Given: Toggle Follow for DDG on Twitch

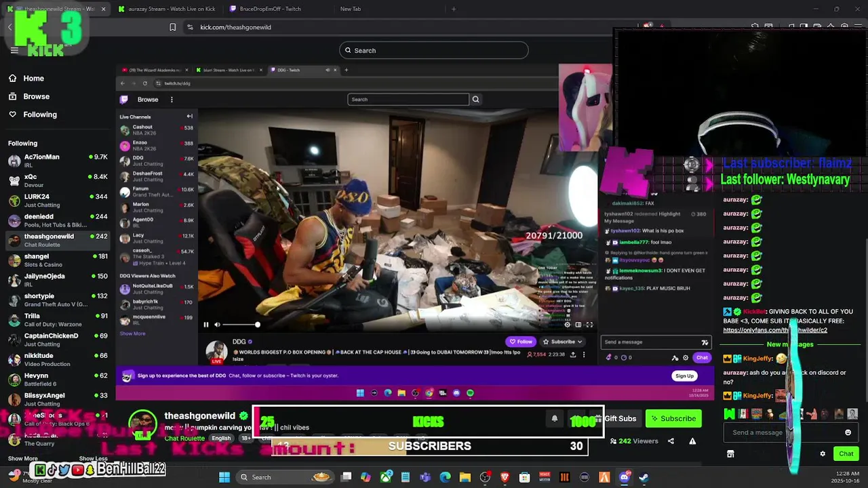Looking at the screenshot, I should click(521, 342).
